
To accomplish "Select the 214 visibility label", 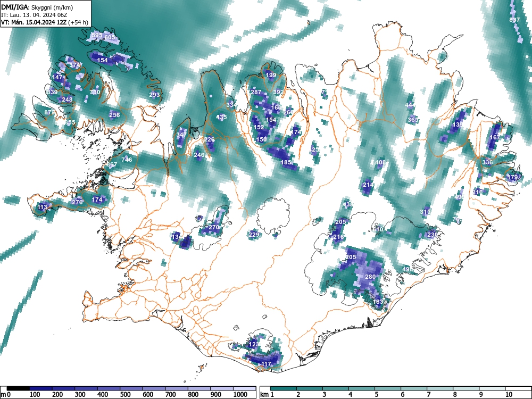I will 368,185.
